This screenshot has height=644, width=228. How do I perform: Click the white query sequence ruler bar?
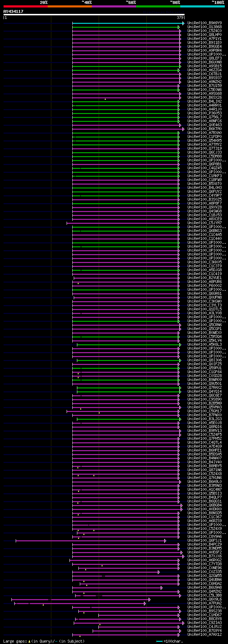click(94, 15)
